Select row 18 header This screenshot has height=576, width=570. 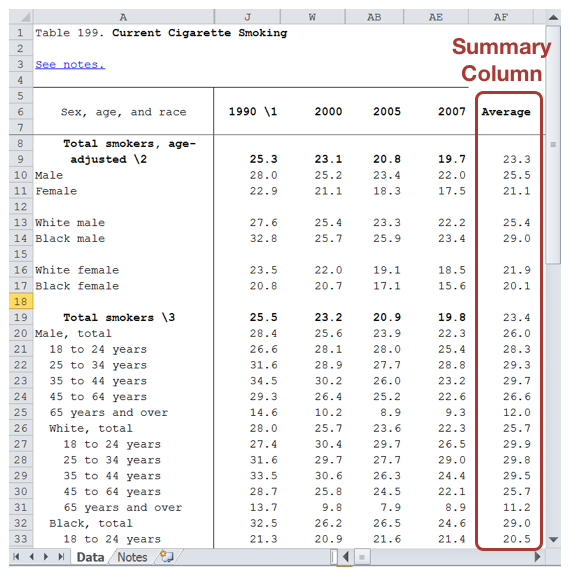[21, 302]
